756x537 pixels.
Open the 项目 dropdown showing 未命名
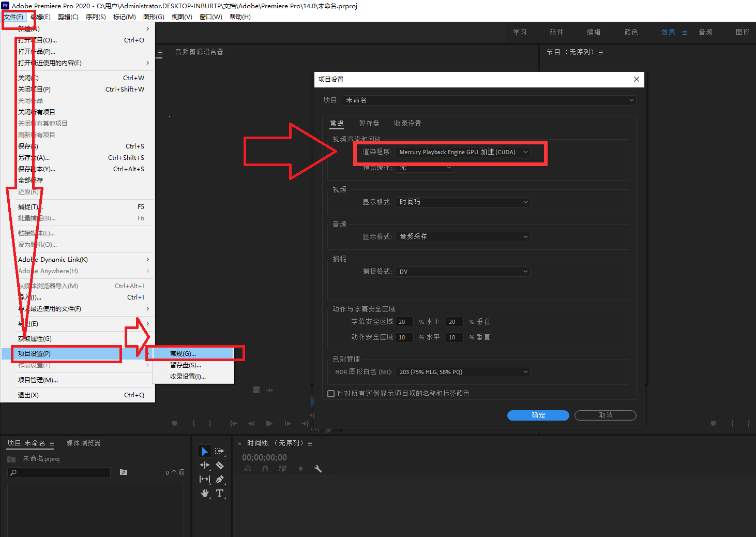tap(489, 100)
